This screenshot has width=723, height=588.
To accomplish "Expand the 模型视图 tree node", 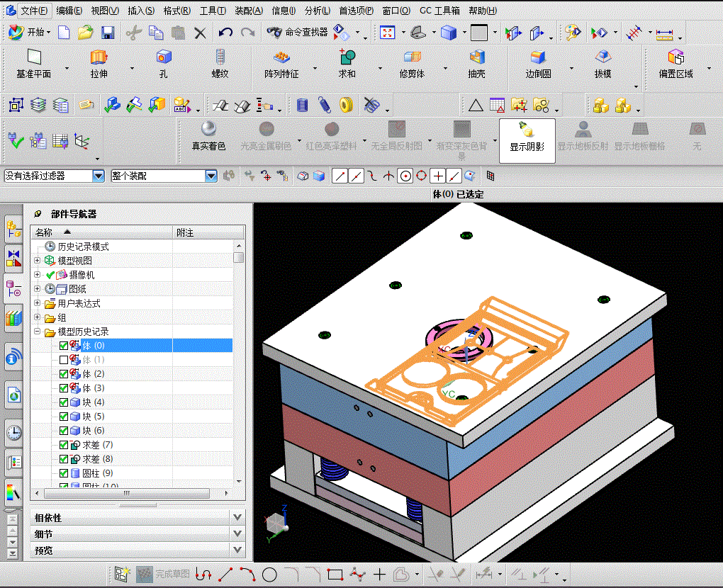I will click(38, 261).
